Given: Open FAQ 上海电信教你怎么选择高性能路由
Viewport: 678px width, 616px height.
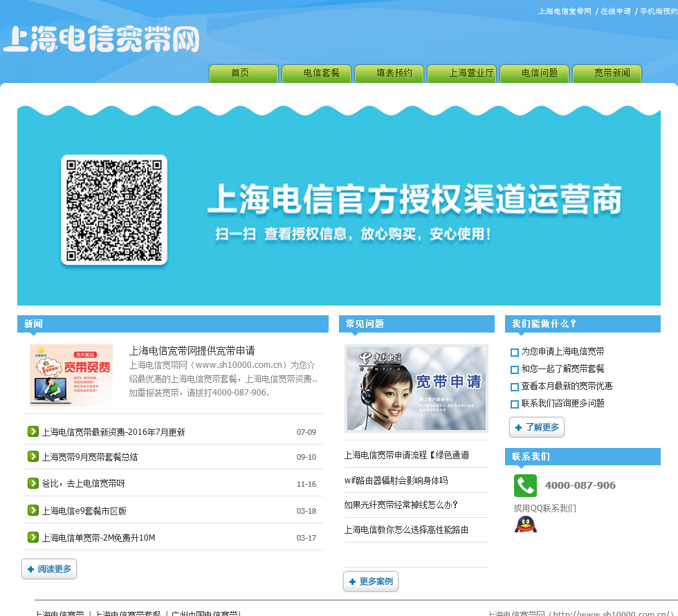Looking at the screenshot, I should coord(406,530).
